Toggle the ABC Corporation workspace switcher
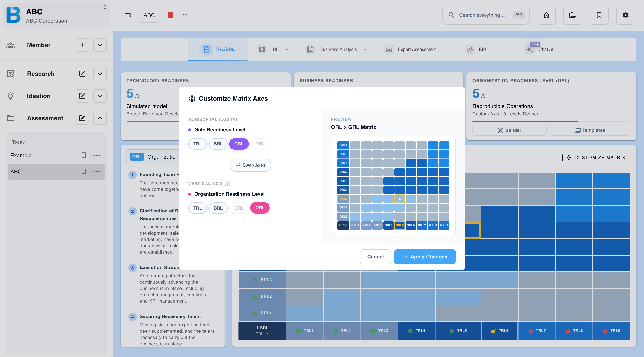 click(x=105, y=8)
